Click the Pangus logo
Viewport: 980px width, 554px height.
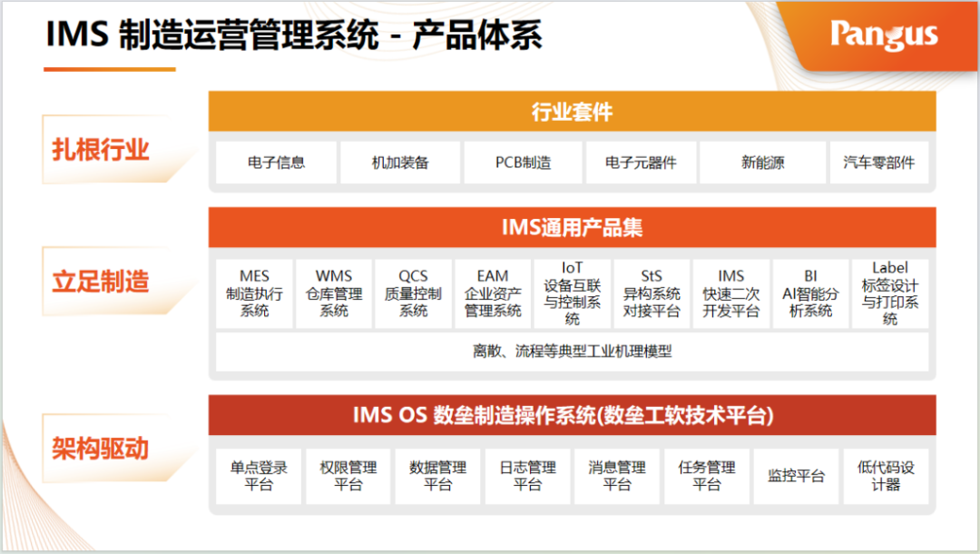click(x=884, y=35)
